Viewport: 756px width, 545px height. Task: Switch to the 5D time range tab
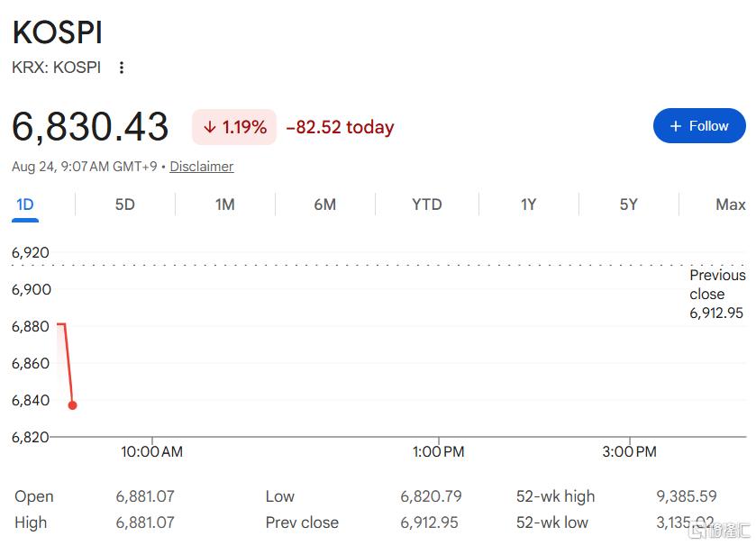pos(125,204)
